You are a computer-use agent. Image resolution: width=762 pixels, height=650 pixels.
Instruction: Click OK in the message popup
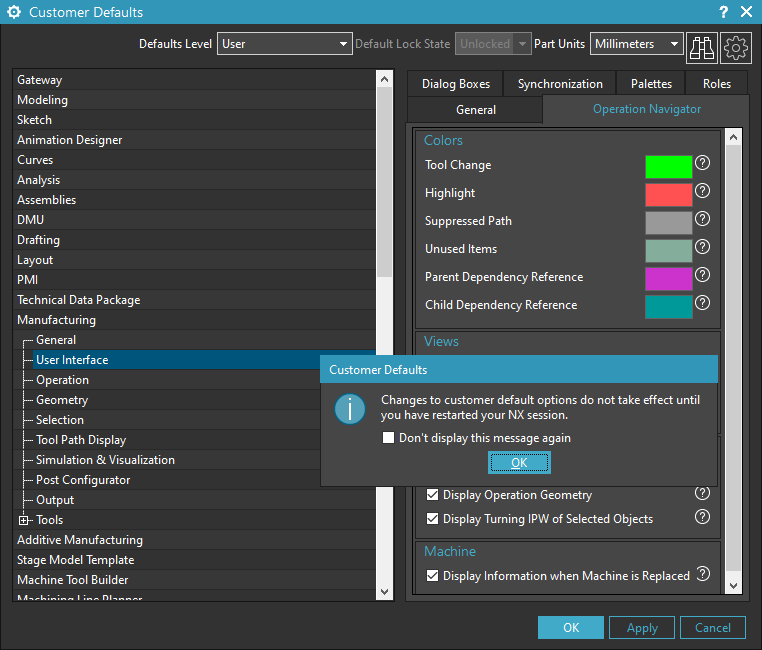coord(519,462)
